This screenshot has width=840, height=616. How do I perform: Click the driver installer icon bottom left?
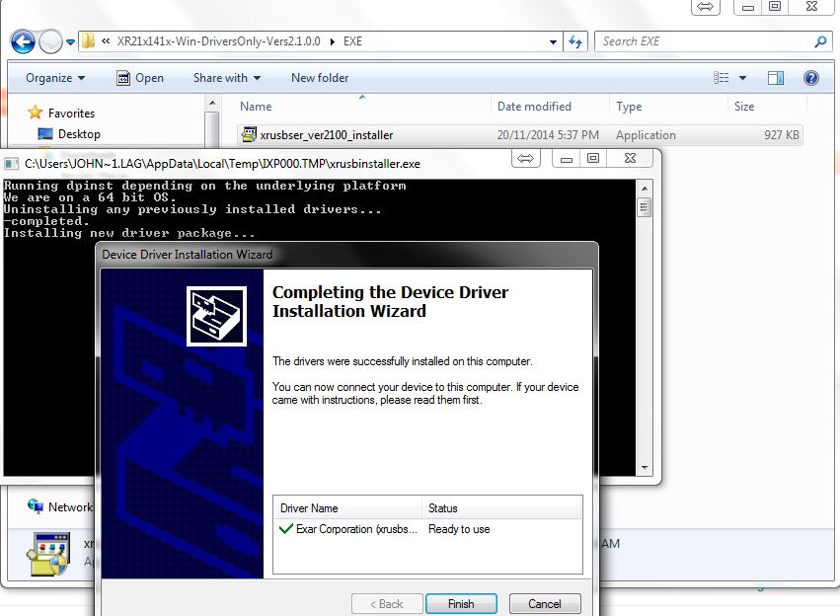point(46,555)
